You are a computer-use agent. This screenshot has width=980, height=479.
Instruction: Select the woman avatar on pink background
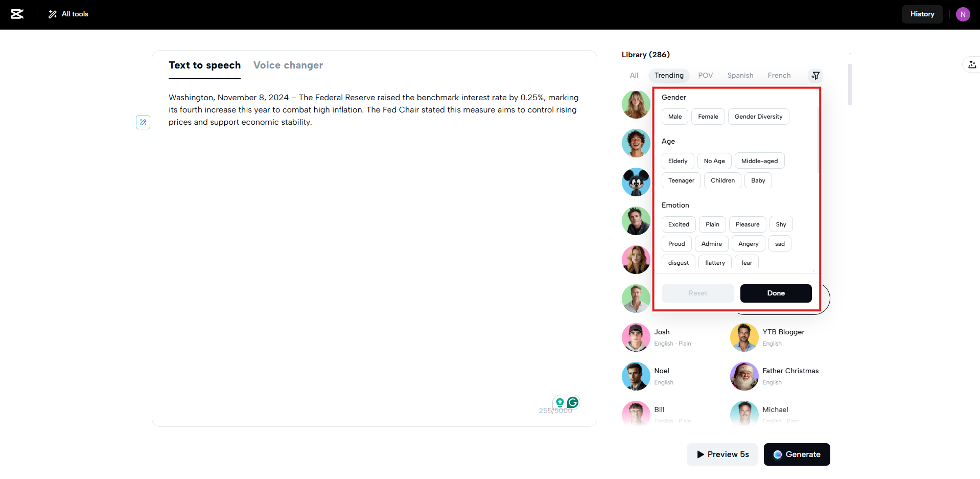[636, 260]
